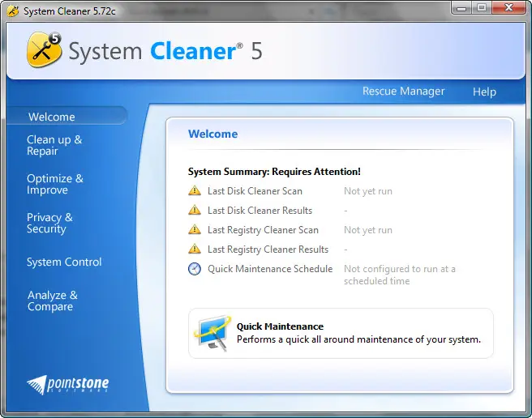Click the blue Welcome panel heading
Screen dimensions: 532x418
212,134
